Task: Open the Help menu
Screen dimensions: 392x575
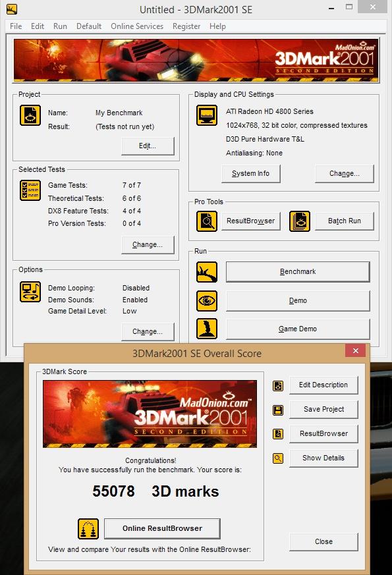Action: click(x=217, y=26)
